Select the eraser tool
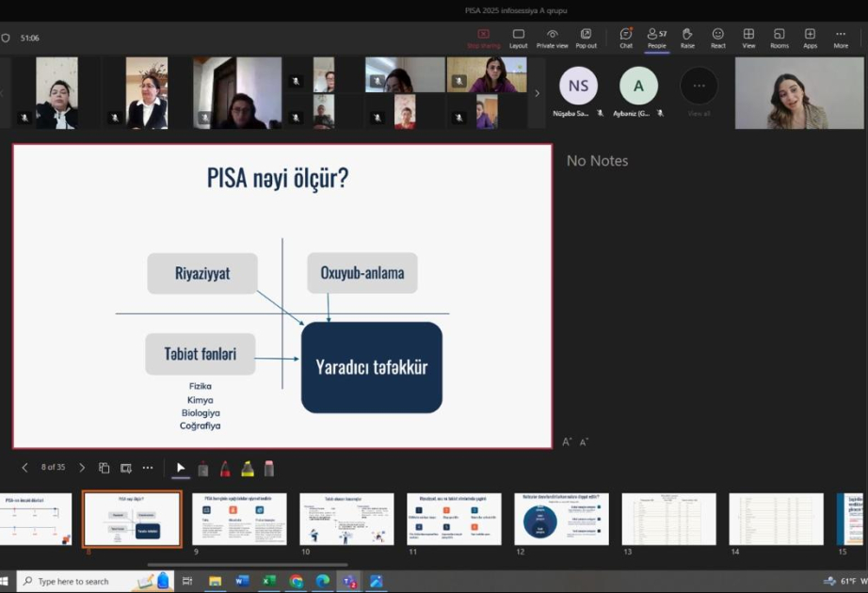The width and height of the screenshot is (868, 593). 269,469
